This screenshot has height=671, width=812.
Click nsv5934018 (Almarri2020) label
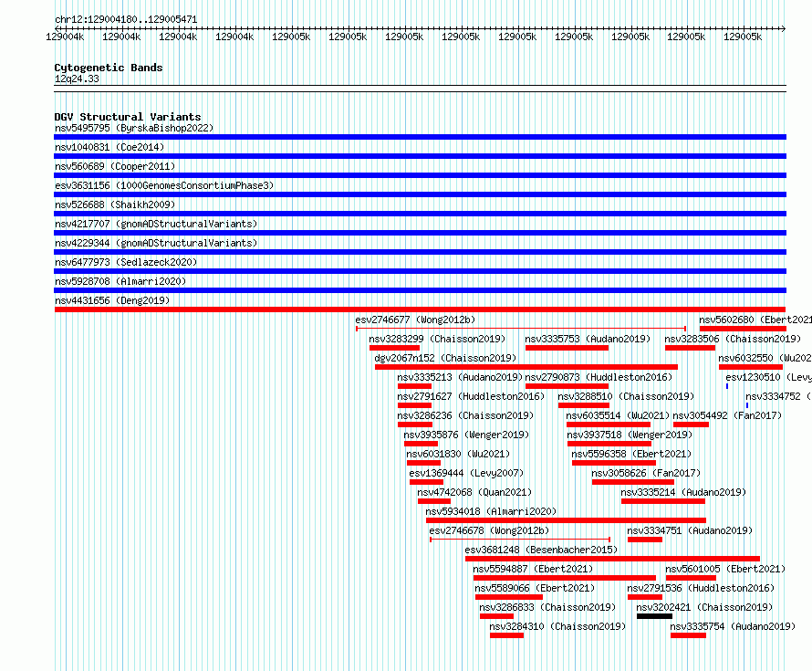click(x=491, y=511)
